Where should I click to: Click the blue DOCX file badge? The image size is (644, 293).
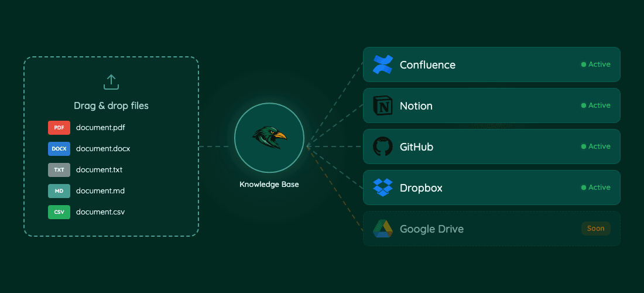point(59,149)
